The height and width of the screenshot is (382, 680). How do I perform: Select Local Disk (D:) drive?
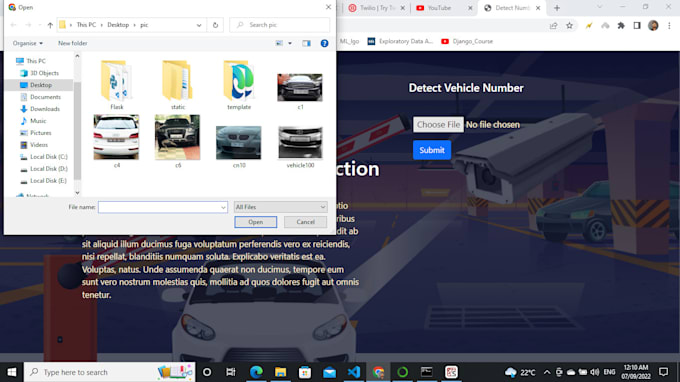tap(49, 169)
